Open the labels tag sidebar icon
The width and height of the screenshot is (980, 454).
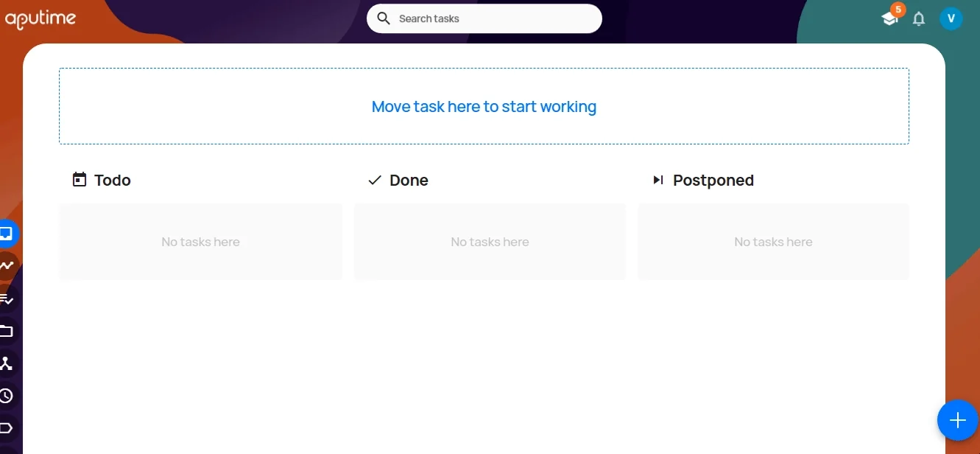[x=7, y=428]
